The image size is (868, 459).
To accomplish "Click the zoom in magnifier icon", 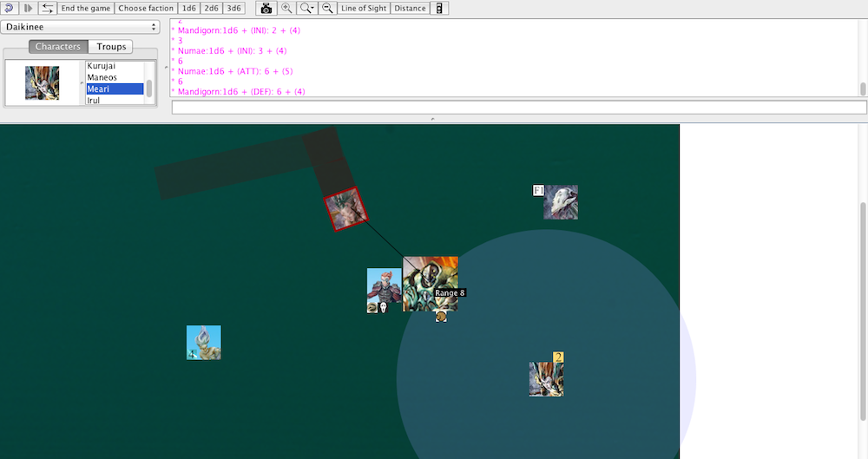I will (x=286, y=8).
